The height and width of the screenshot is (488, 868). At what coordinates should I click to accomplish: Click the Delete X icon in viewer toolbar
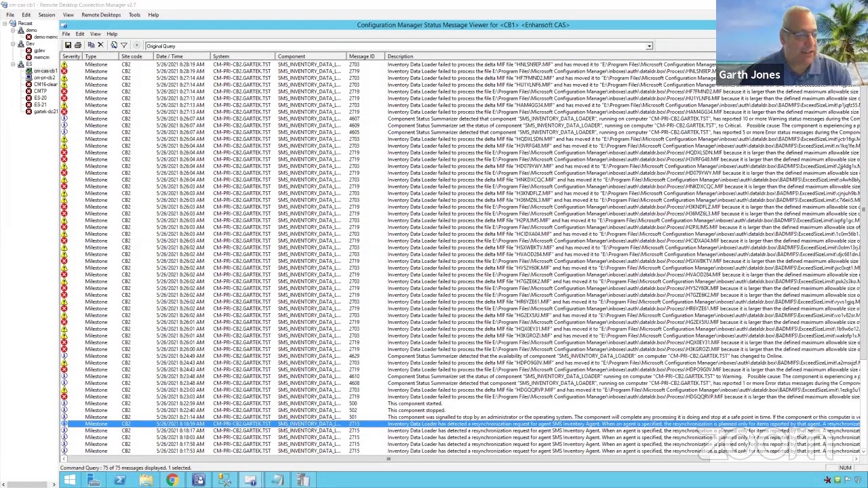pyautogui.click(x=100, y=45)
